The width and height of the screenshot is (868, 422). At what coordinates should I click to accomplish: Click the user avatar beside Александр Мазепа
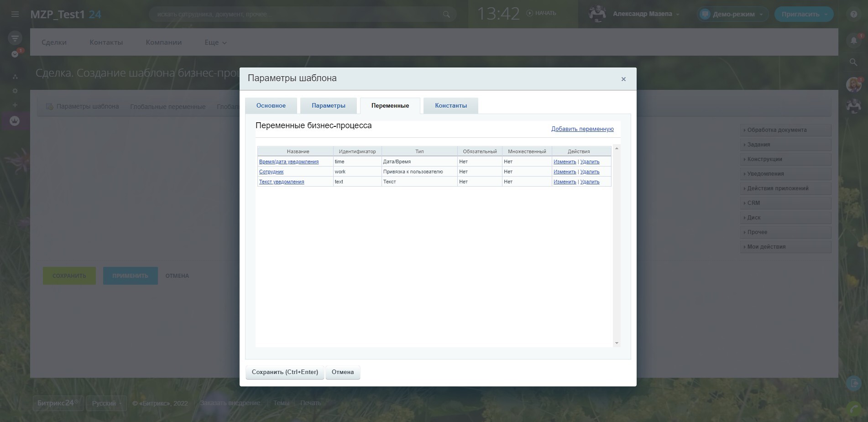point(597,14)
